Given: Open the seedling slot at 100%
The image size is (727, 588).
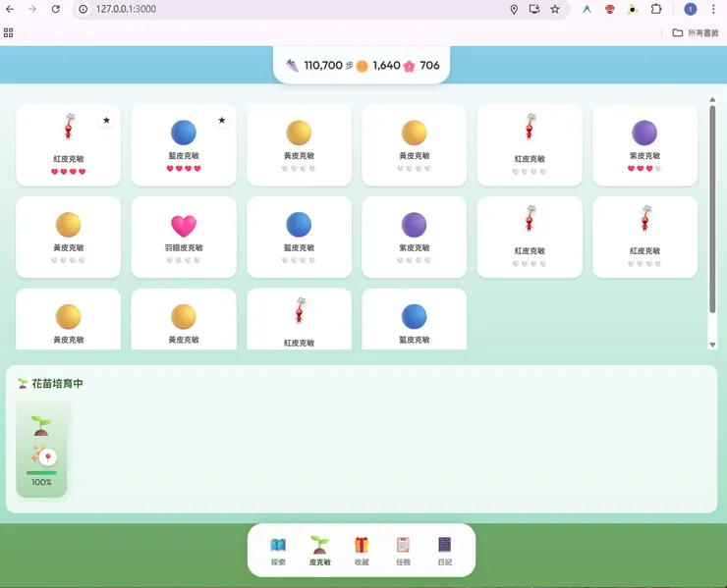Looking at the screenshot, I should (x=41, y=450).
